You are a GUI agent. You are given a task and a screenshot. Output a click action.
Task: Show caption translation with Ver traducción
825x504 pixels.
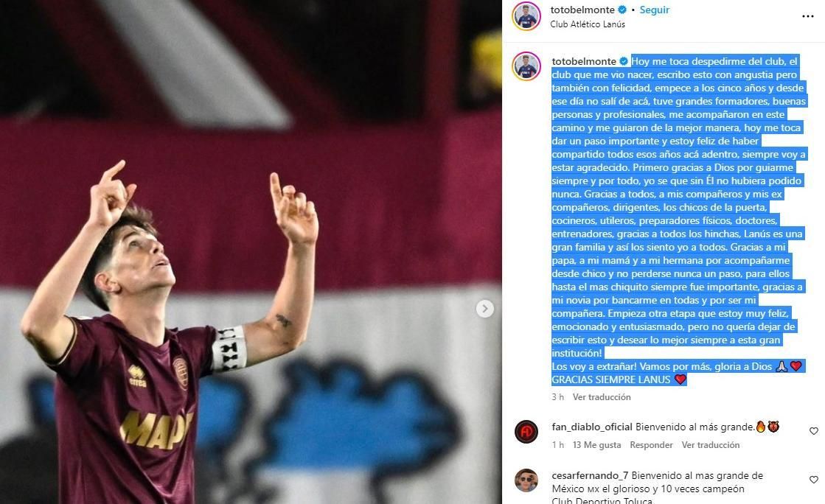602,396
